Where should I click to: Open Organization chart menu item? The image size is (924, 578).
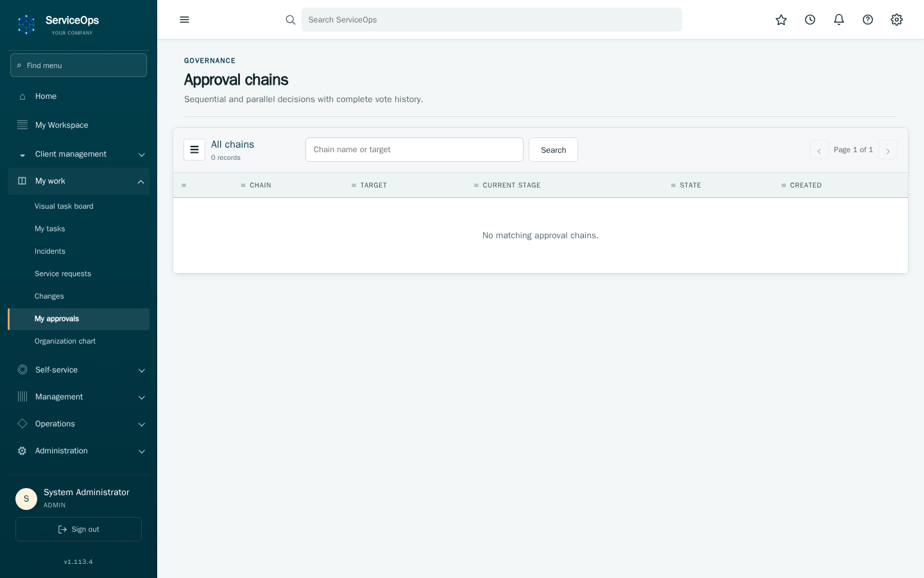pyautogui.click(x=78, y=341)
